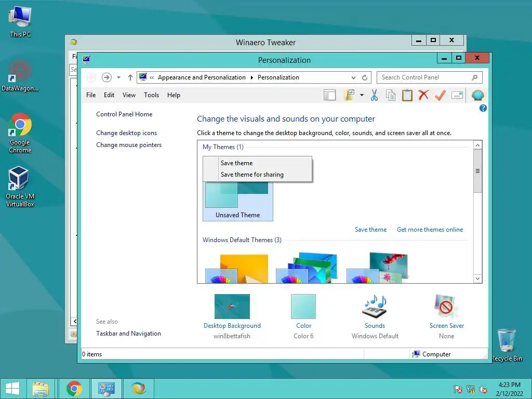This screenshot has height=399, width=532.
Task: Select the blue-green abstract theme thumbnail
Action: [x=307, y=268]
